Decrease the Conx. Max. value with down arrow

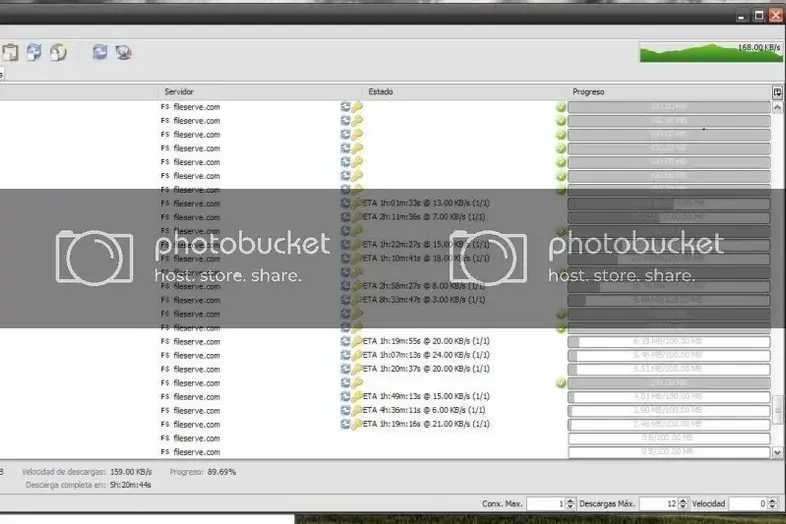(570, 506)
